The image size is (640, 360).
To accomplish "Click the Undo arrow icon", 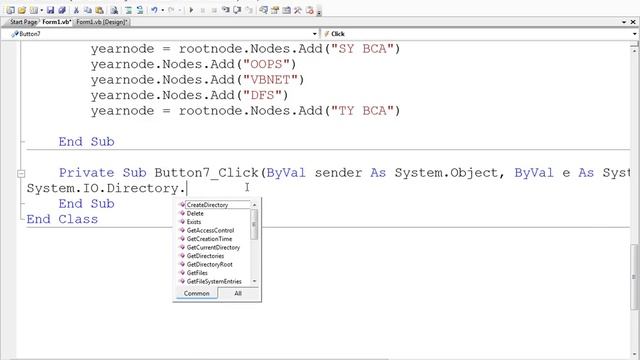I will pos(154,10).
